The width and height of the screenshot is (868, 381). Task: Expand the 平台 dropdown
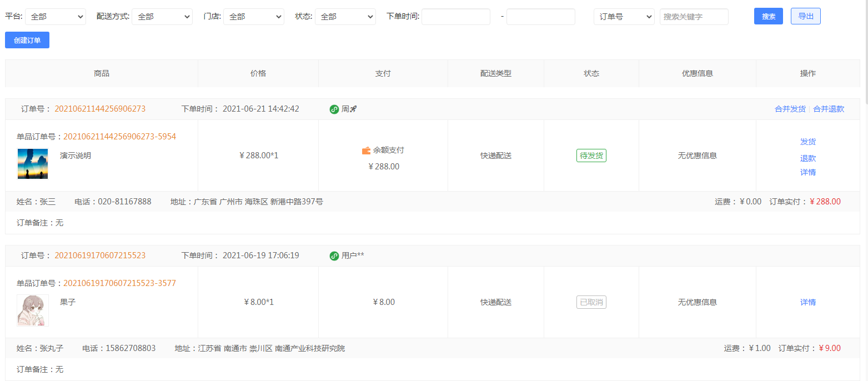56,17
